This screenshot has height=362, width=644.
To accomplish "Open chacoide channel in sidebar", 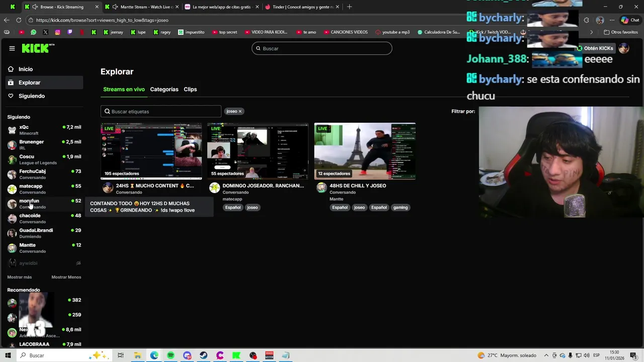I will [x=44, y=218].
